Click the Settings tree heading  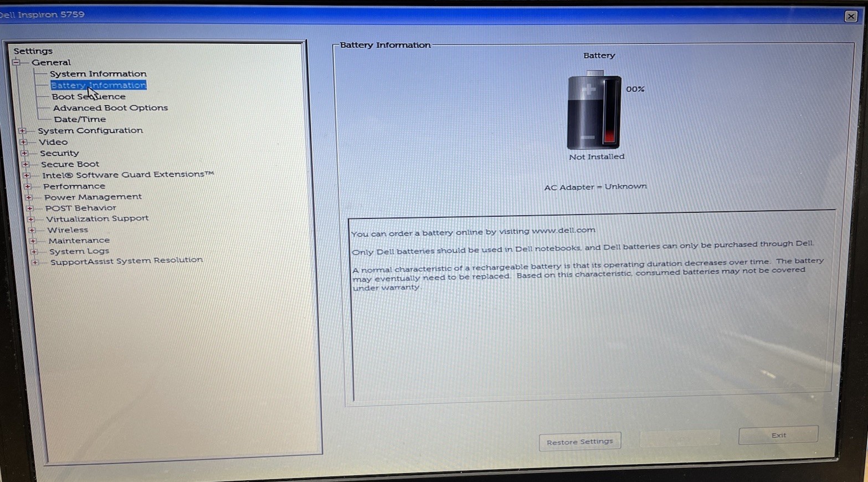33,51
